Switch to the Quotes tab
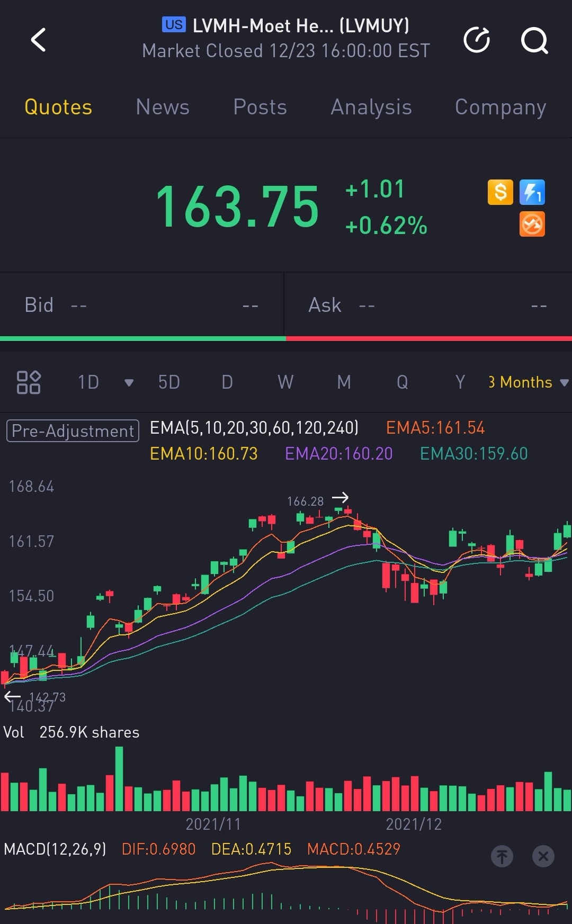Viewport: 572px width, 924px height. pos(58,107)
